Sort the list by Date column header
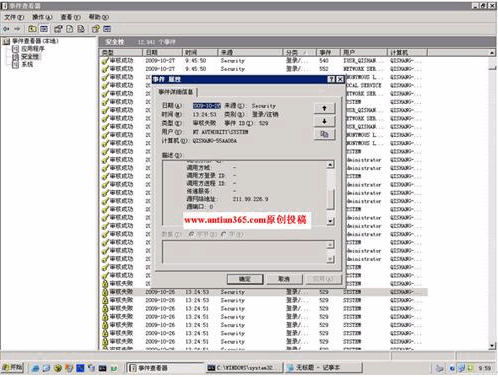The image size is (498, 377). pyautogui.click(x=163, y=52)
